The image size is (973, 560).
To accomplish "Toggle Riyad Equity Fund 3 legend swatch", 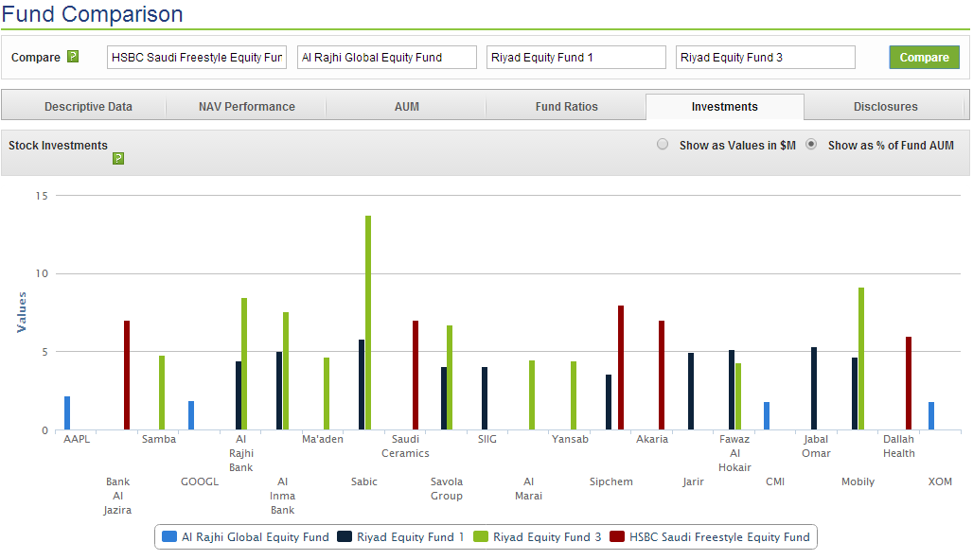I will (480, 536).
